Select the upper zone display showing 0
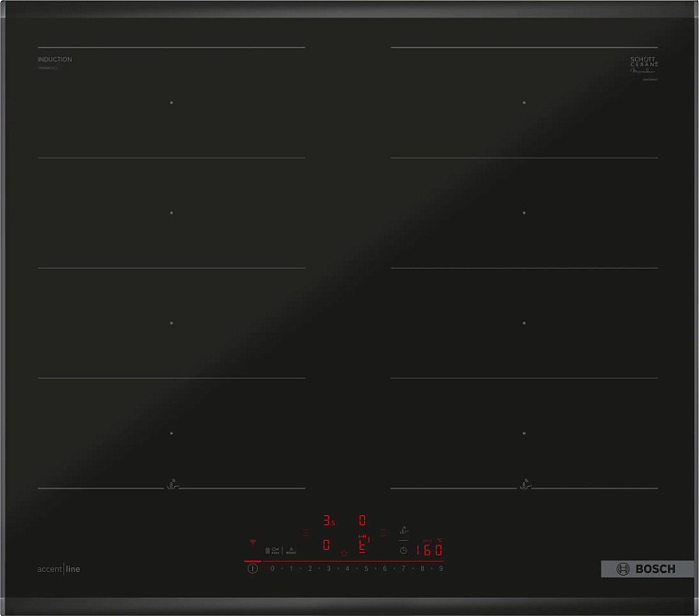 (x=362, y=521)
